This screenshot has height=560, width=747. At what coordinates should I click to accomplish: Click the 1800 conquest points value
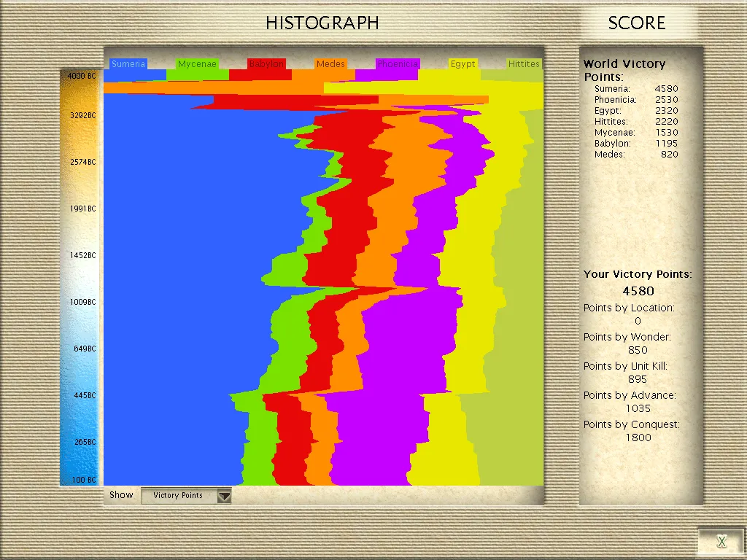coord(638,437)
